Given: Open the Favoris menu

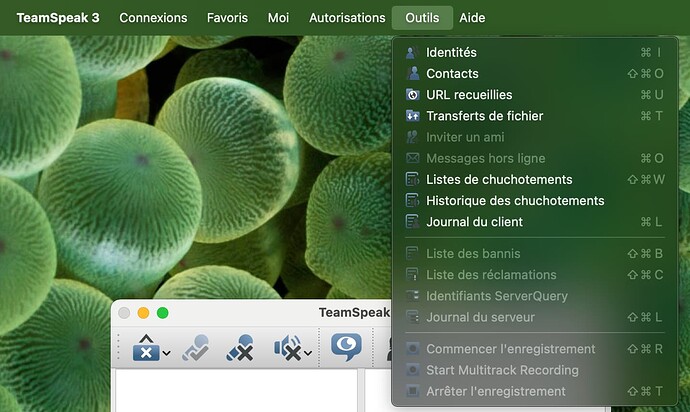Looking at the screenshot, I should [227, 18].
